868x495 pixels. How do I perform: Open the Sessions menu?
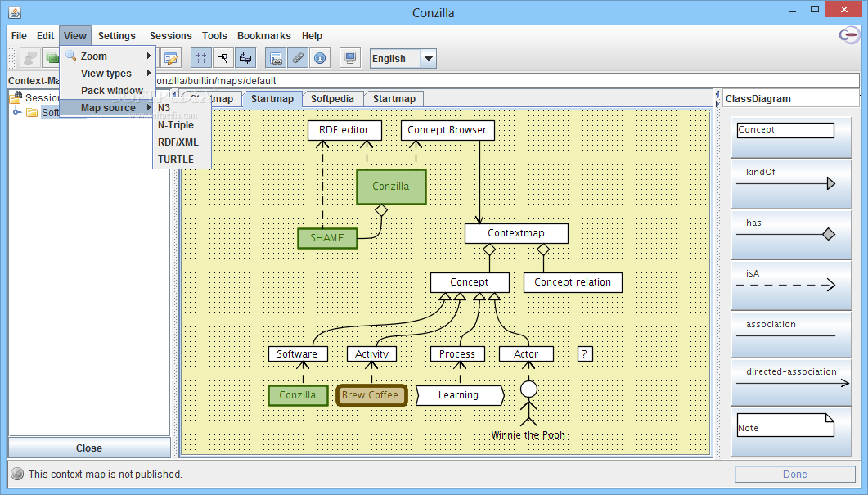170,35
